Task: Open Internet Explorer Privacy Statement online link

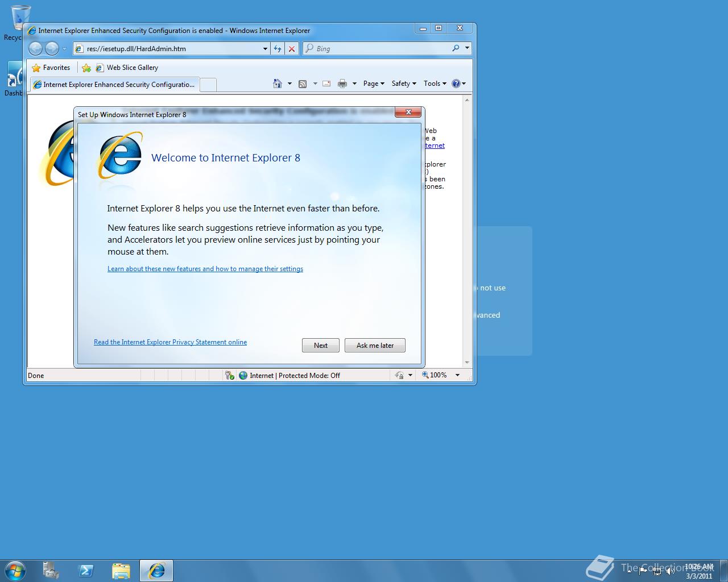Action: tap(170, 342)
